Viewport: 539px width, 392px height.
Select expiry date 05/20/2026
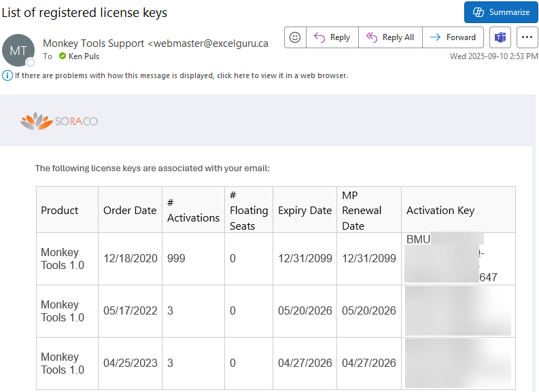[x=305, y=310]
